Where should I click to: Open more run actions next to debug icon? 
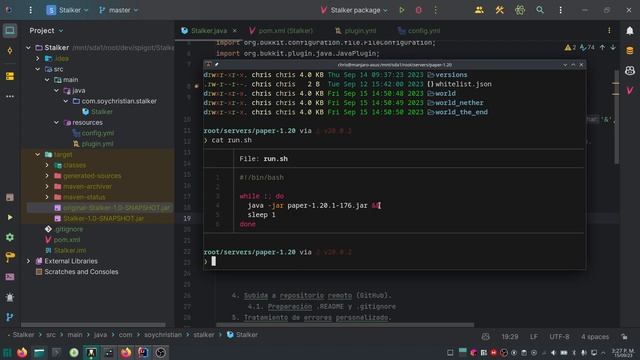click(436, 10)
